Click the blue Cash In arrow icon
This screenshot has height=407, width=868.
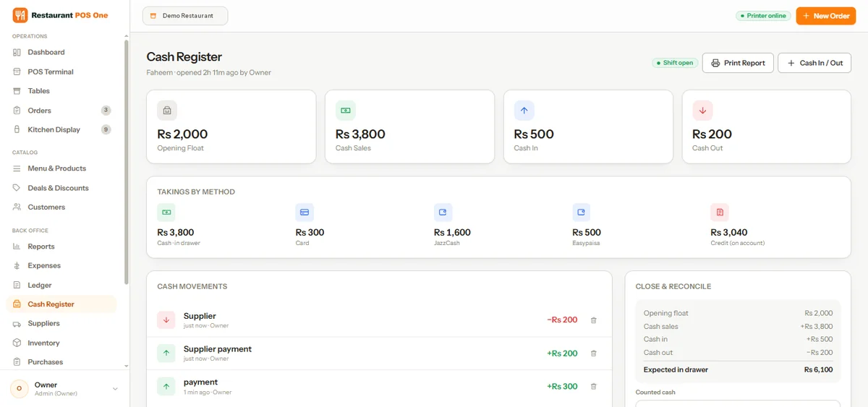click(524, 111)
